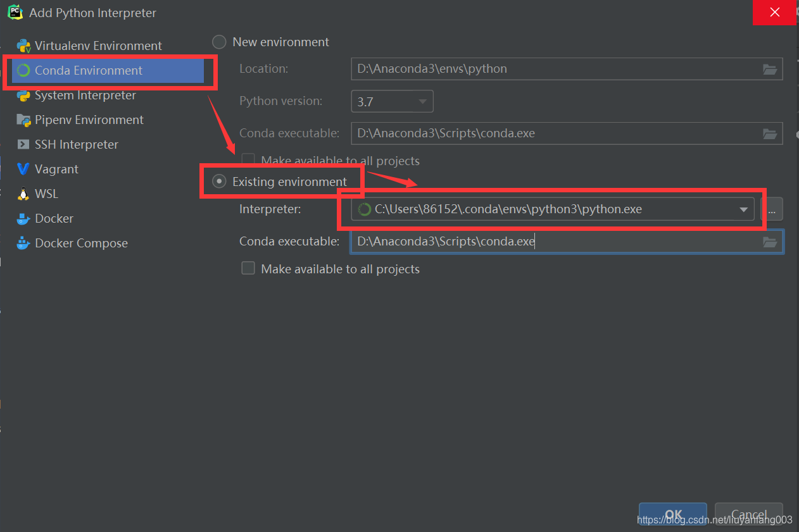The width and height of the screenshot is (799, 532).
Task: Click the active Conda executable input field
Action: point(567,242)
